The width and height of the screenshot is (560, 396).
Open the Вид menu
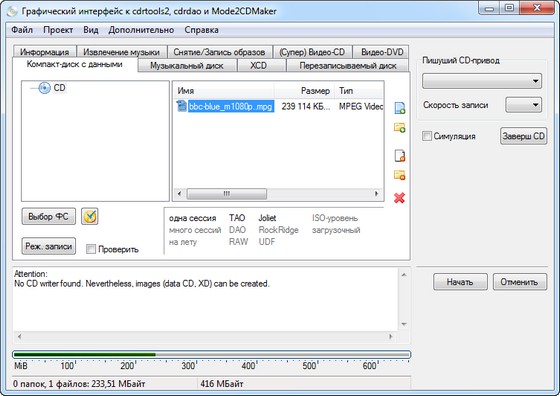tap(91, 30)
